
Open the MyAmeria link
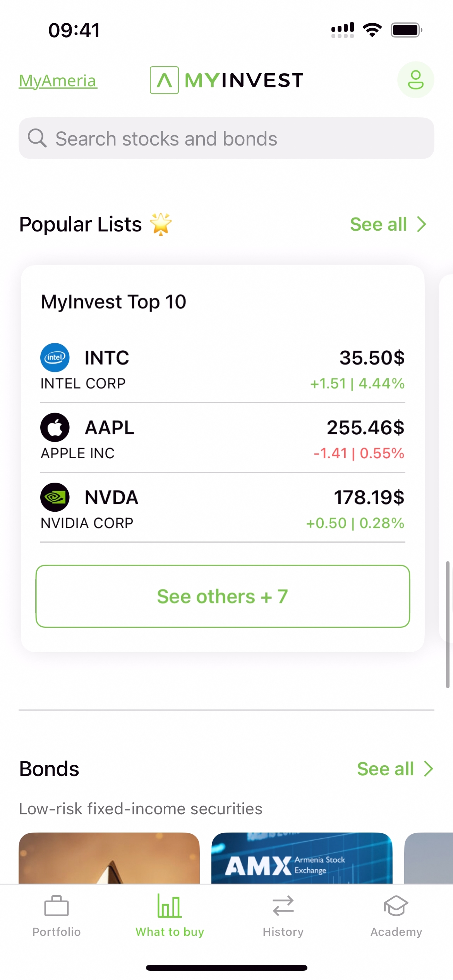(58, 81)
